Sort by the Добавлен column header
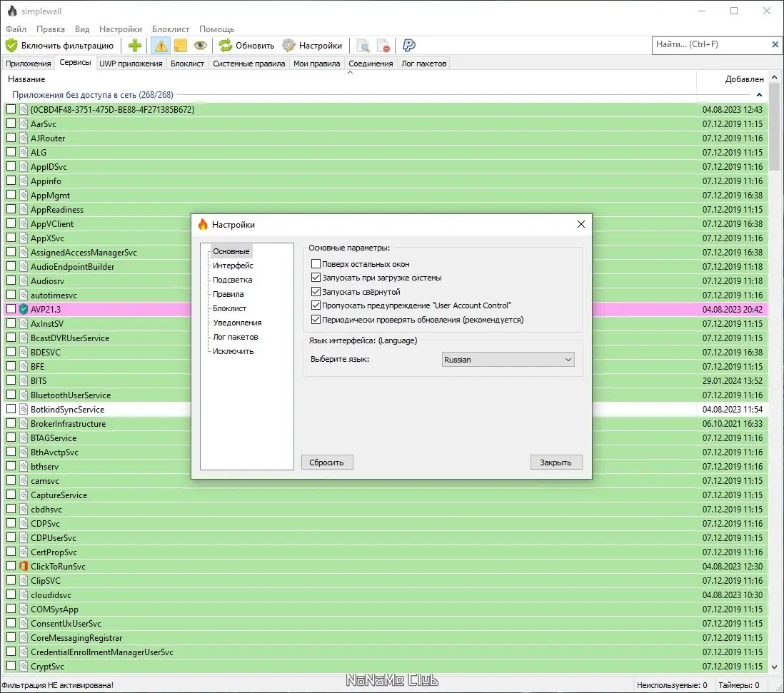Image resolution: width=784 pixels, height=693 pixels. [733, 79]
